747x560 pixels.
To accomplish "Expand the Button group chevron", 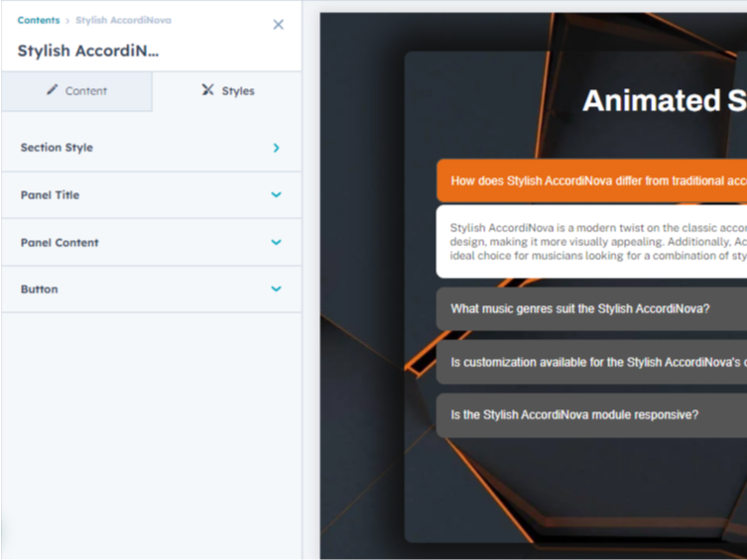I will tap(276, 289).
